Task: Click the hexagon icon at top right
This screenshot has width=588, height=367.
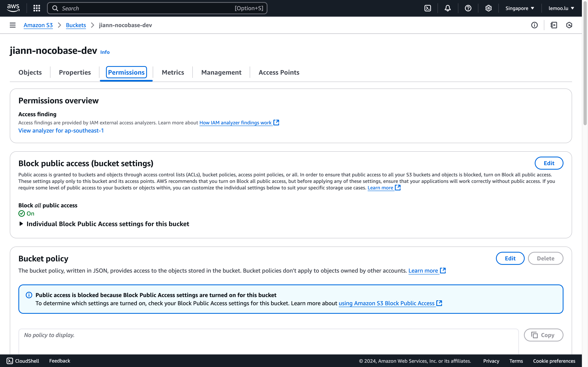Action: (x=569, y=25)
